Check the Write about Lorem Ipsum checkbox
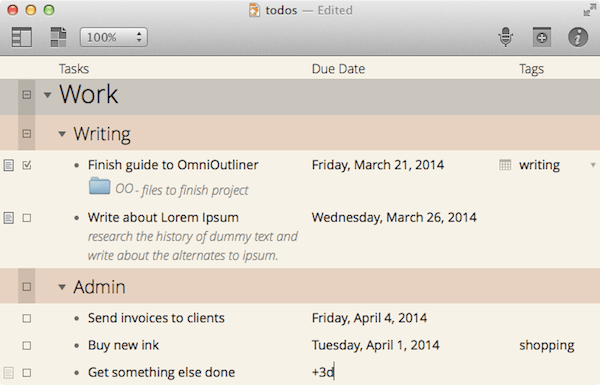 pyautogui.click(x=27, y=218)
